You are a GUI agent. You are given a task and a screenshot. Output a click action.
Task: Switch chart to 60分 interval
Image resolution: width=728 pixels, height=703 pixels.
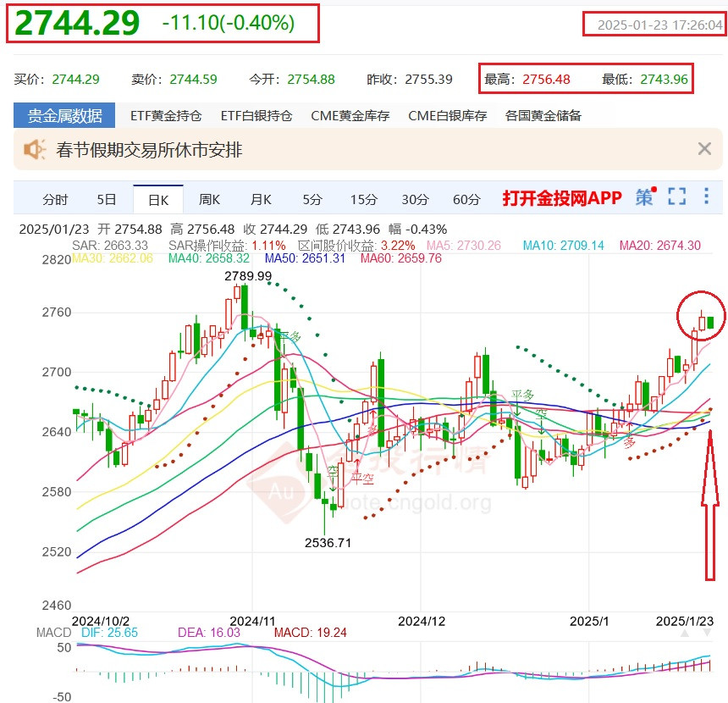tap(466, 200)
